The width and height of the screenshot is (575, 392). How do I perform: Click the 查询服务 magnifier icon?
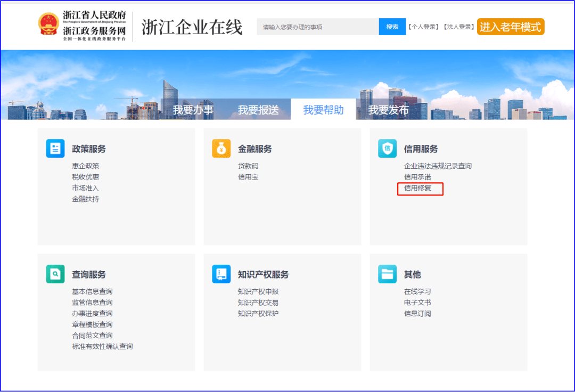tap(55, 274)
